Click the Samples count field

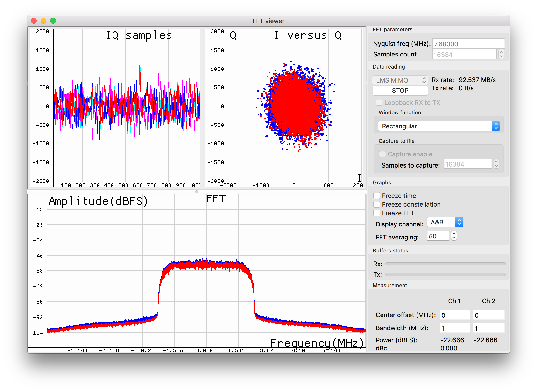click(464, 54)
